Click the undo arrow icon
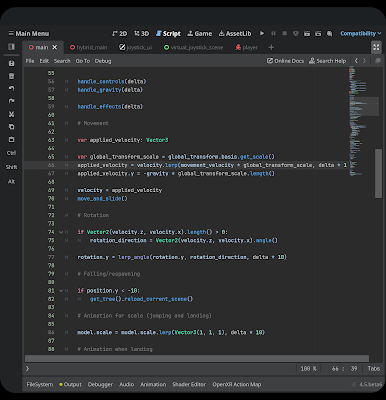The image size is (386, 400). pyautogui.click(x=11, y=88)
